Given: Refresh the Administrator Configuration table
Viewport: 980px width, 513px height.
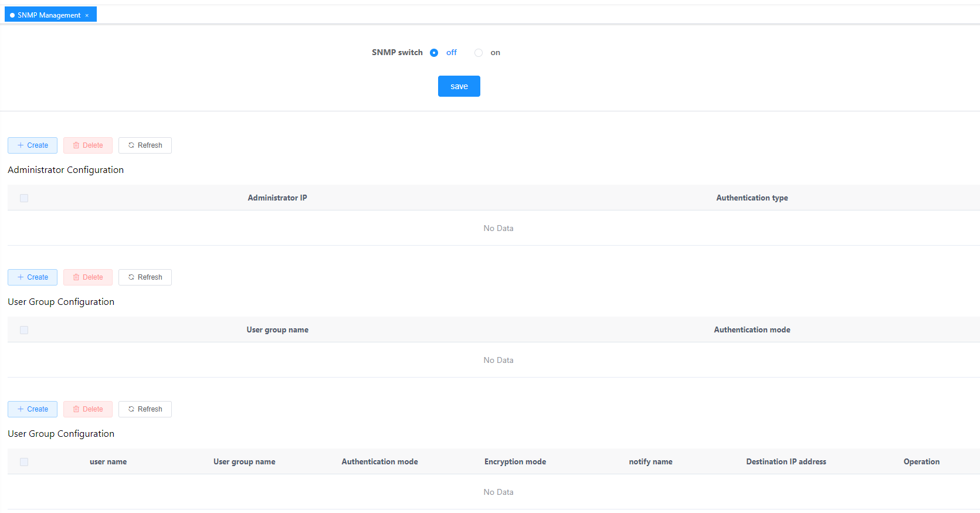Looking at the screenshot, I should point(145,145).
